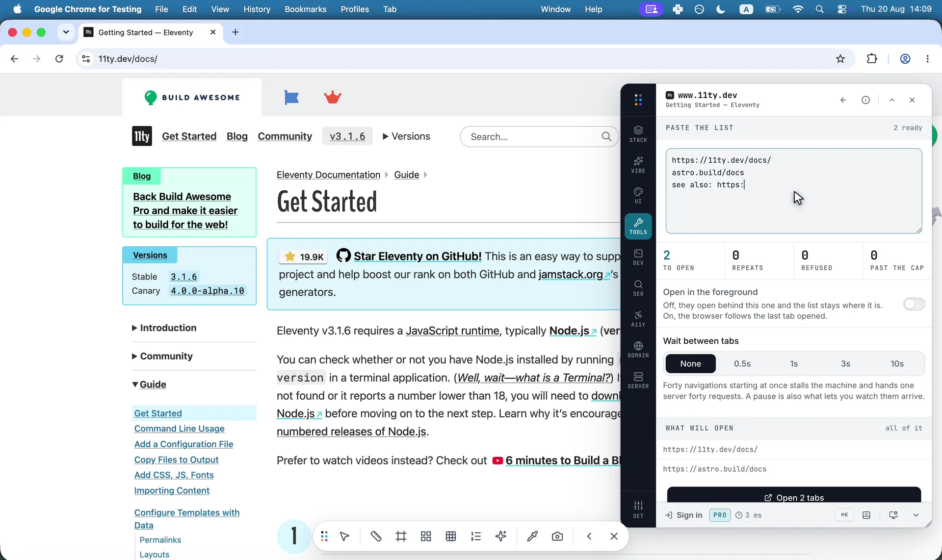
Task: Click the PRO badge in the panel footer
Action: (x=720, y=515)
